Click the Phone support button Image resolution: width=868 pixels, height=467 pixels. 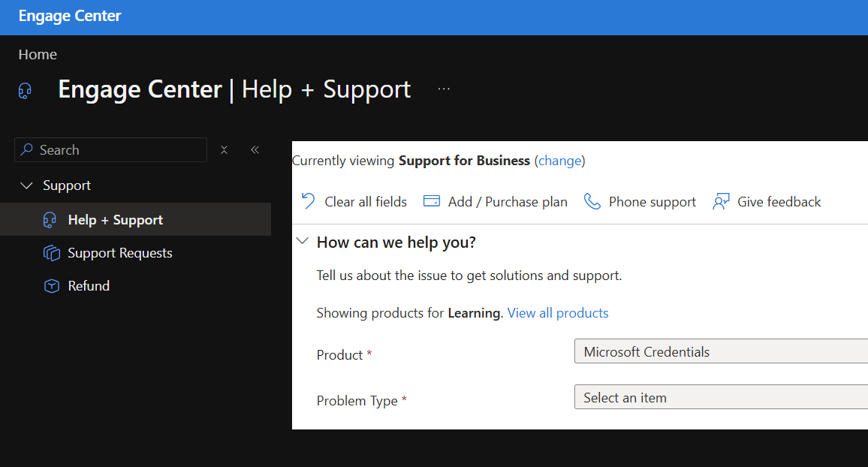(x=640, y=201)
